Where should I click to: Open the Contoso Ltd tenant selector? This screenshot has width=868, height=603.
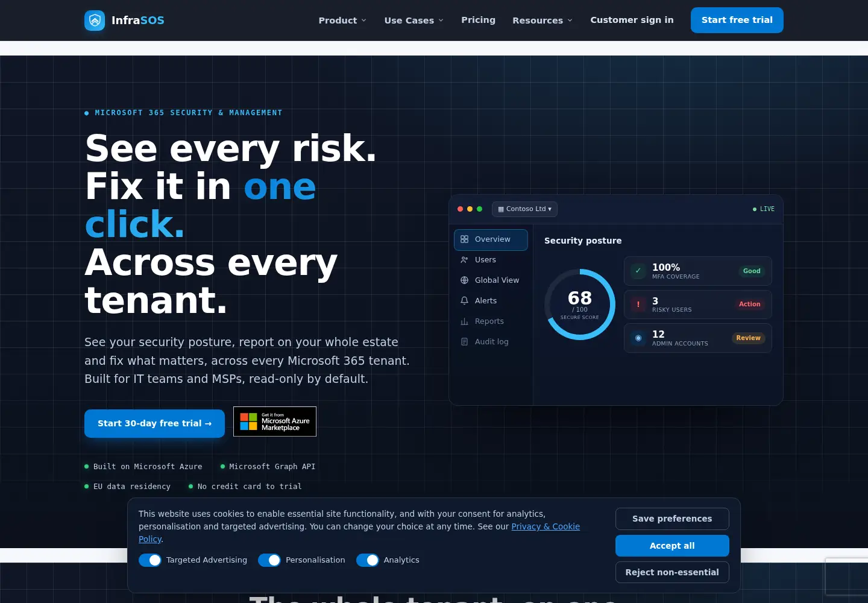pyautogui.click(x=524, y=209)
